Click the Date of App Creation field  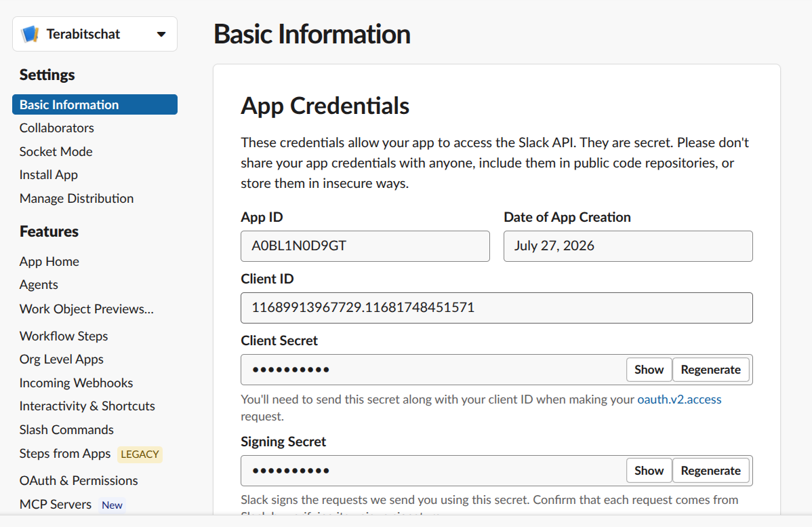(x=628, y=246)
